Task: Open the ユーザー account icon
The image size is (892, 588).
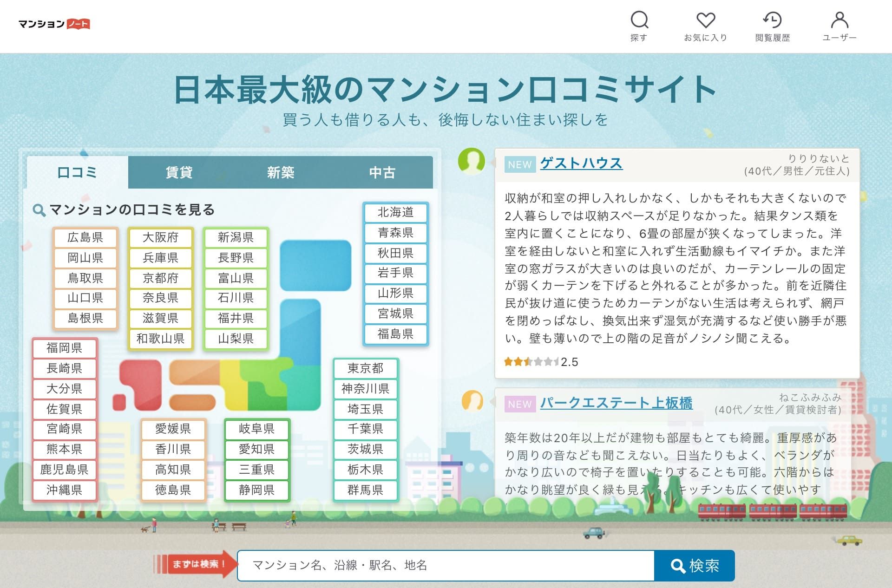Action: coord(839,26)
